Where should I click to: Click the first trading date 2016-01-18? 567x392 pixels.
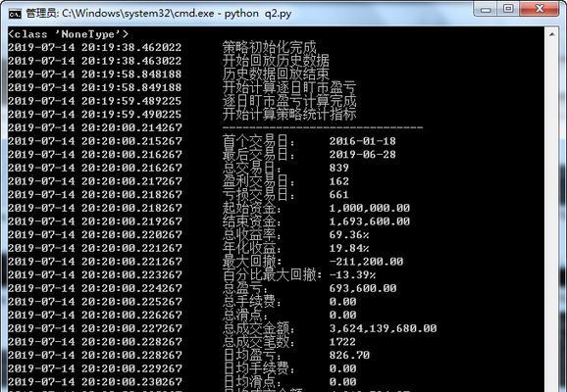point(362,141)
